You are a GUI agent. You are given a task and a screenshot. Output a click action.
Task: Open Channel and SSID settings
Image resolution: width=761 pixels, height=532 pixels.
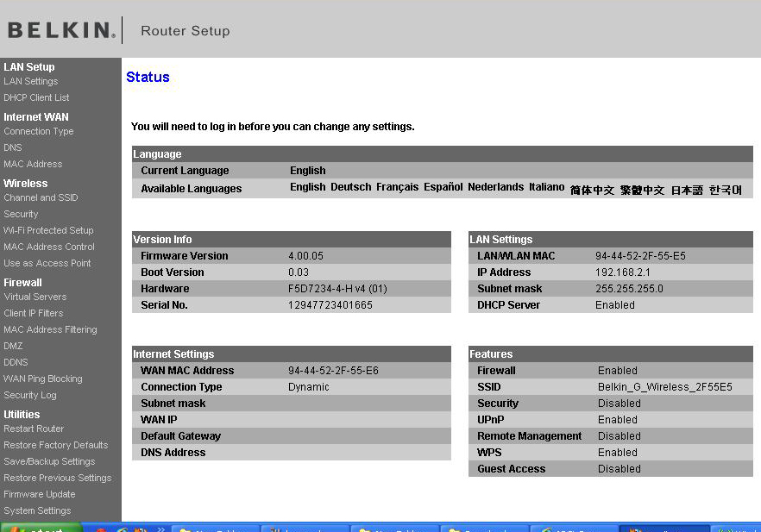[x=41, y=197]
